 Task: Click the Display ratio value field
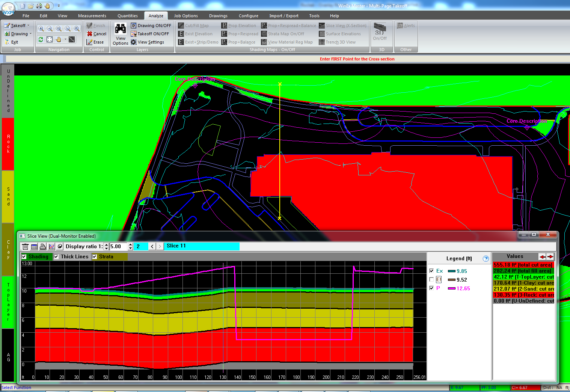[118, 247]
